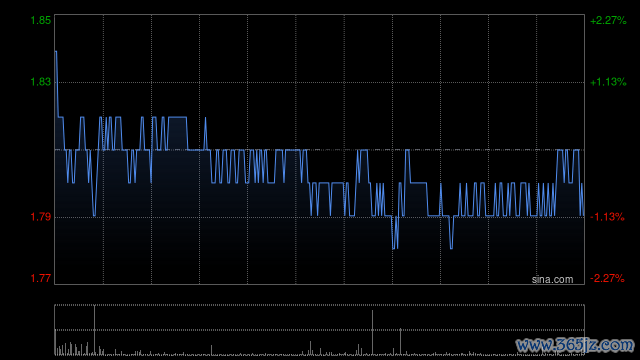Select the 1.83 price axis label
Image resolution: width=640 pixels, height=360 pixels.
pos(41,82)
